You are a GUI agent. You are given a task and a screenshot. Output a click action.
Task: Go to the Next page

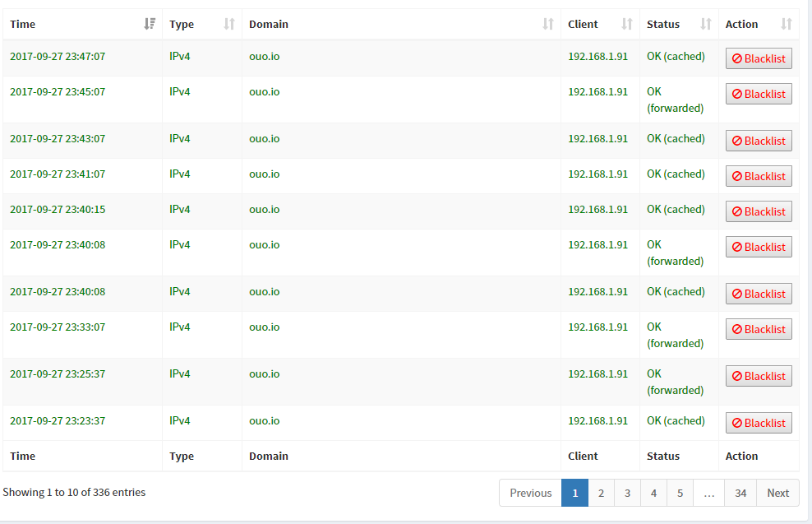(777, 493)
